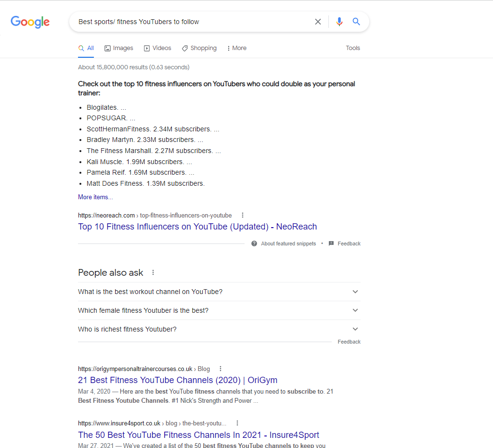Click Feedback link beside featured snippets
This screenshot has width=493, height=448.
click(349, 243)
